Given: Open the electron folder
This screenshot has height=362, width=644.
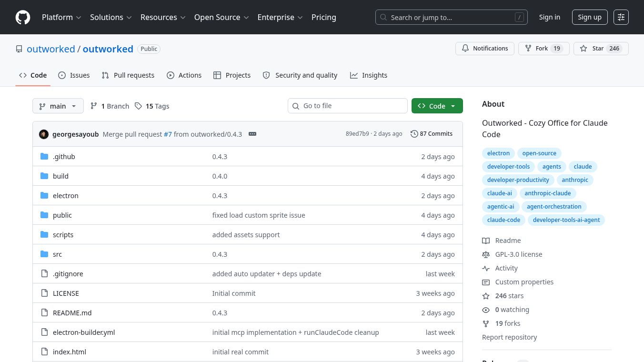Looking at the screenshot, I should (66, 196).
